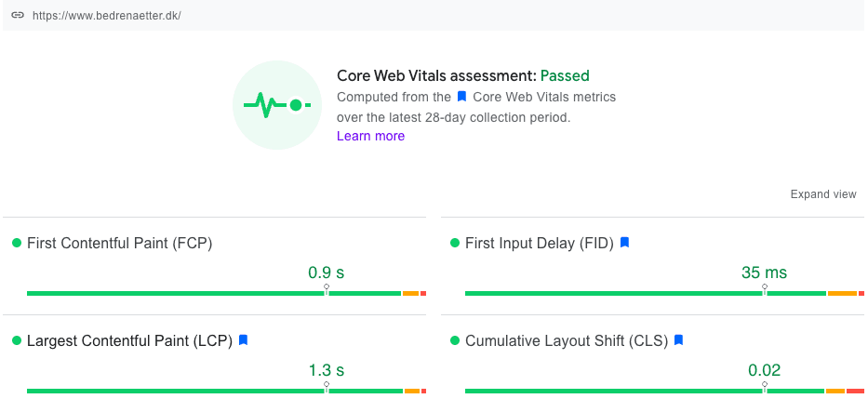Open the Learn more link

click(x=370, y=136)
